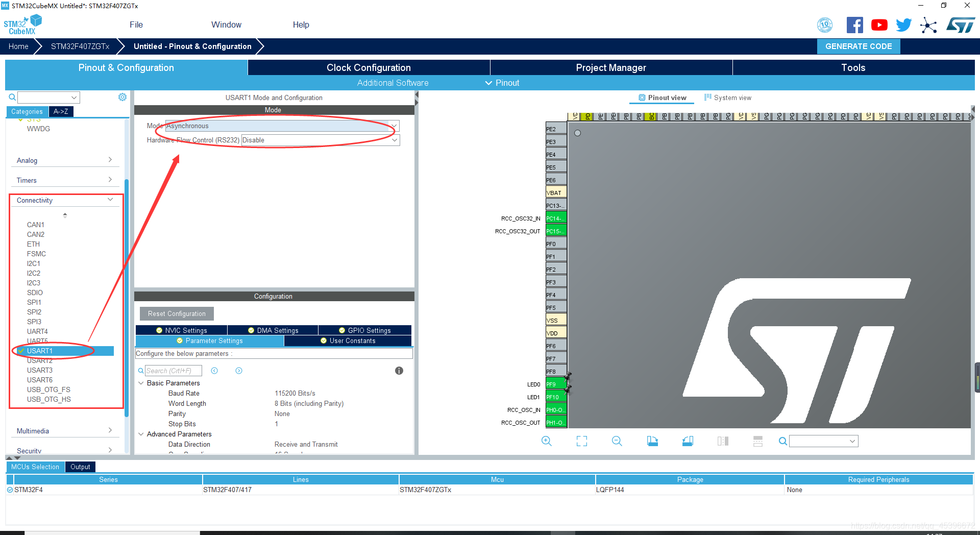Open the category settings gear icon
Screen dimensions: 980x535
[122, 97]
